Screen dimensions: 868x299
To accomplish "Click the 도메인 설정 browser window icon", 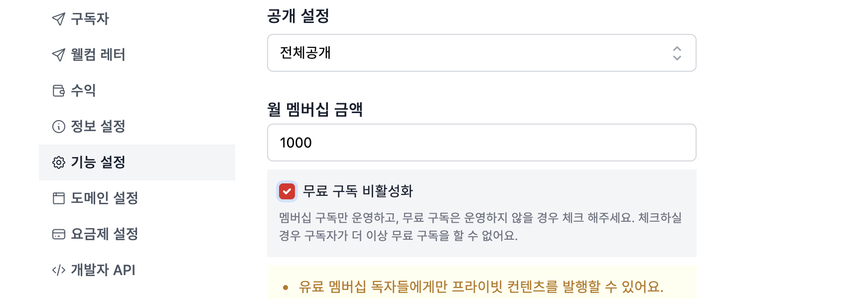I will point(59,198).
